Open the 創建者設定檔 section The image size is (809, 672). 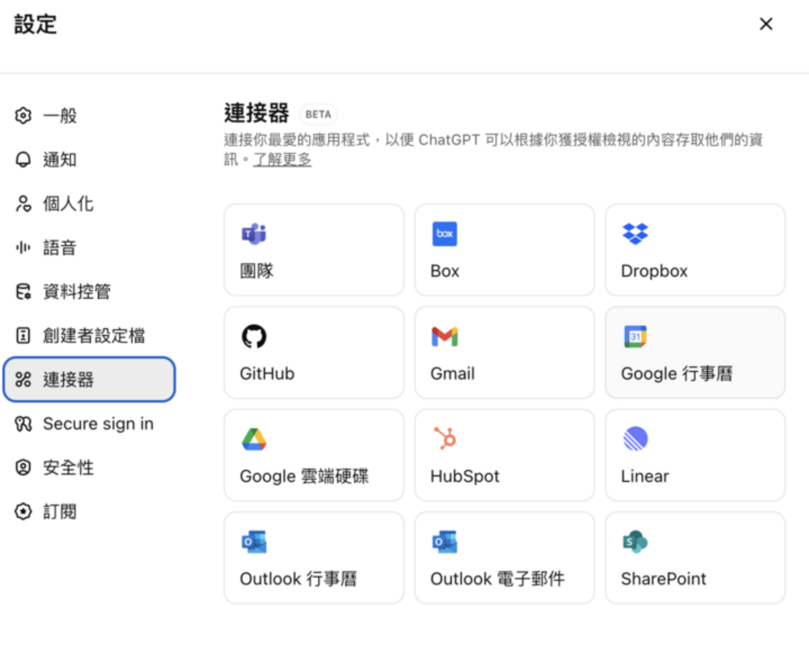(89, 335)
